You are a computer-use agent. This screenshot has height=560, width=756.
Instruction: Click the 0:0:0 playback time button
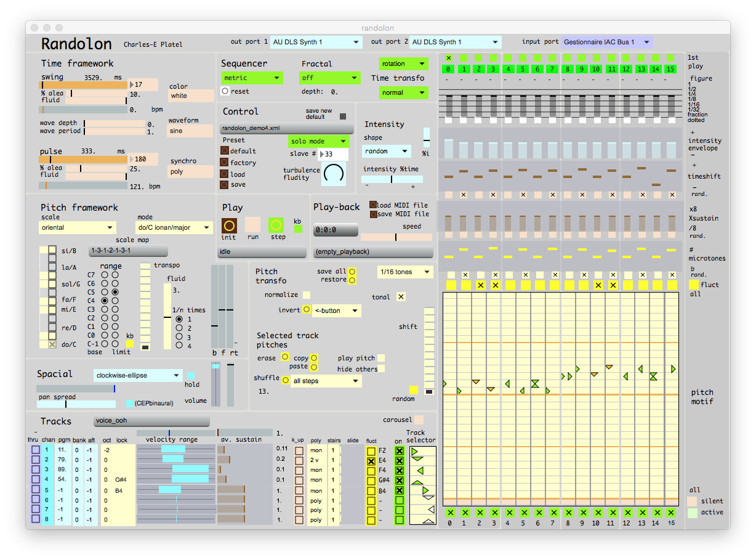[x=336, y=229]
